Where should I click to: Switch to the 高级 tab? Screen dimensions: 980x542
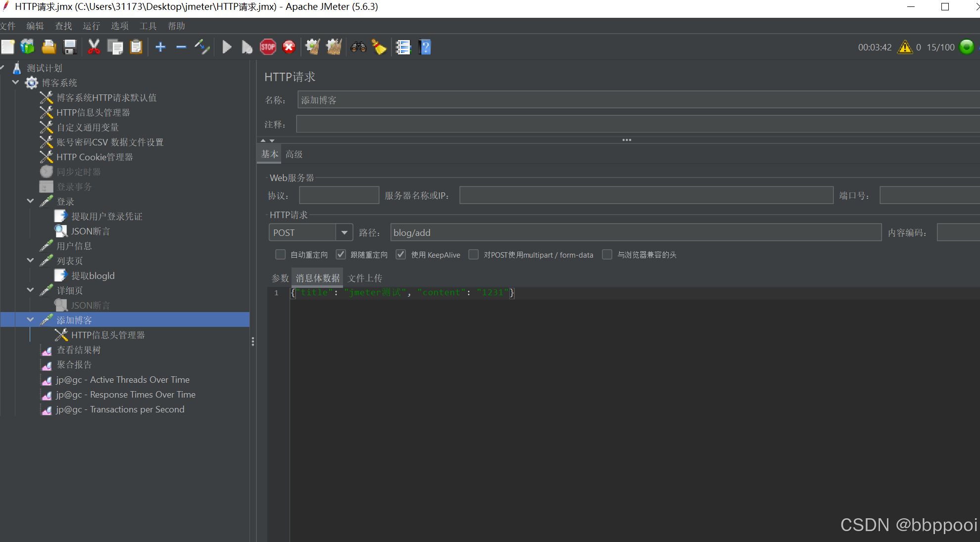point(294,154)
